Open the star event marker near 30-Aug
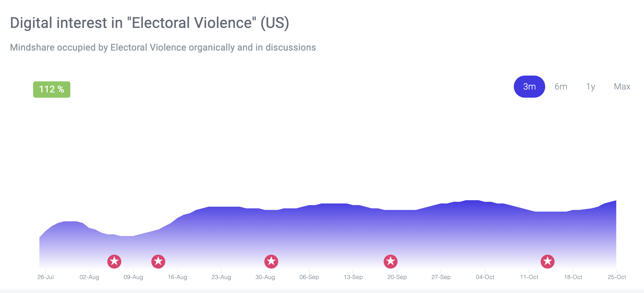Viewport: 644px width, 293px height. (271, 262)
